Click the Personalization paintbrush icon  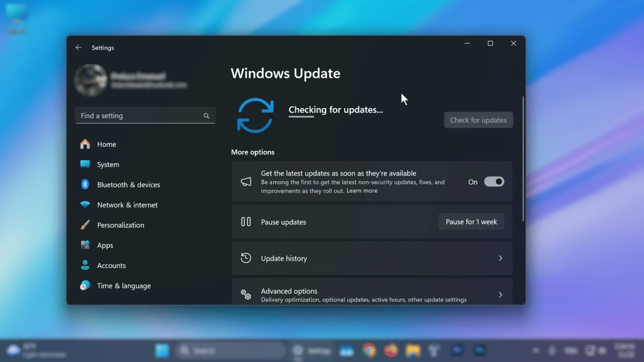tap(85, 225)
